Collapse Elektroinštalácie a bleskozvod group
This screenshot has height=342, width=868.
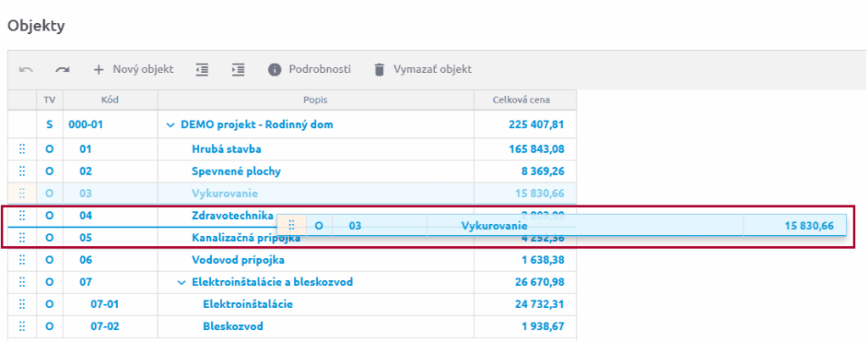182,282
